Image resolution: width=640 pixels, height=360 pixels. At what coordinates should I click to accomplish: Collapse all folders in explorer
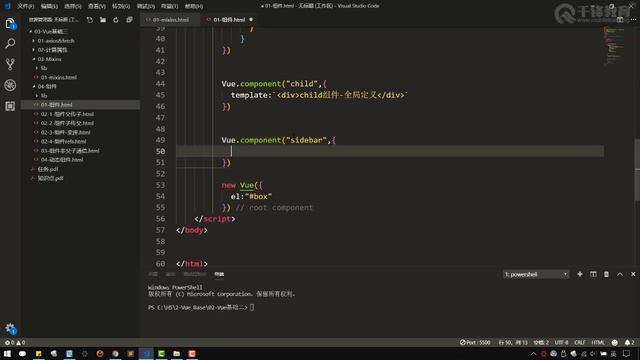(x=129, y=20)
